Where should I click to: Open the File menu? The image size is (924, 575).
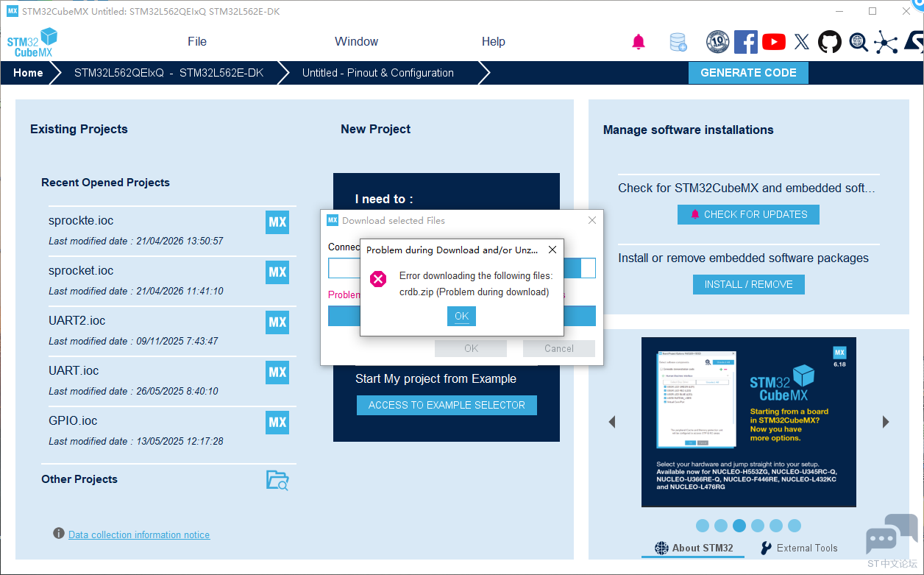pos(197,41)
